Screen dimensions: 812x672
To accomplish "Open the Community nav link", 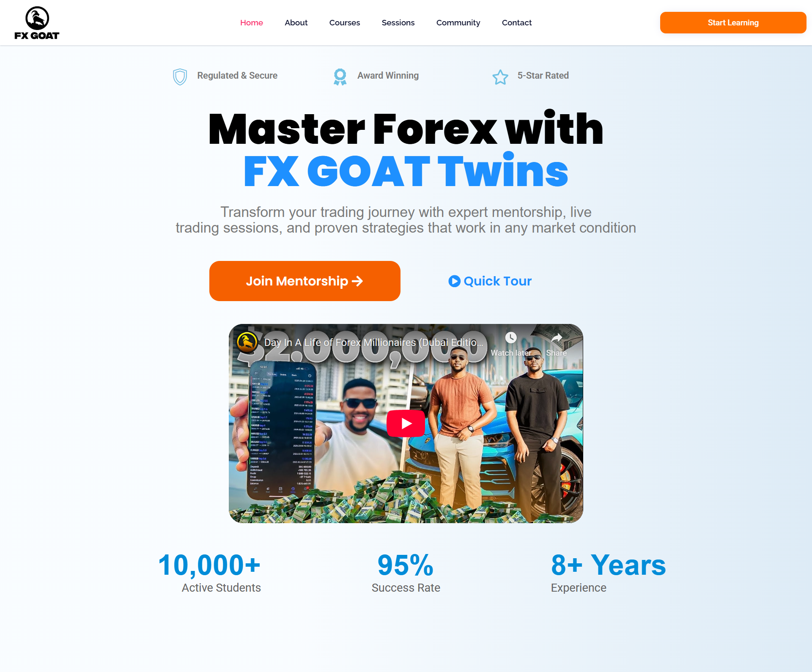I will 458,23.
